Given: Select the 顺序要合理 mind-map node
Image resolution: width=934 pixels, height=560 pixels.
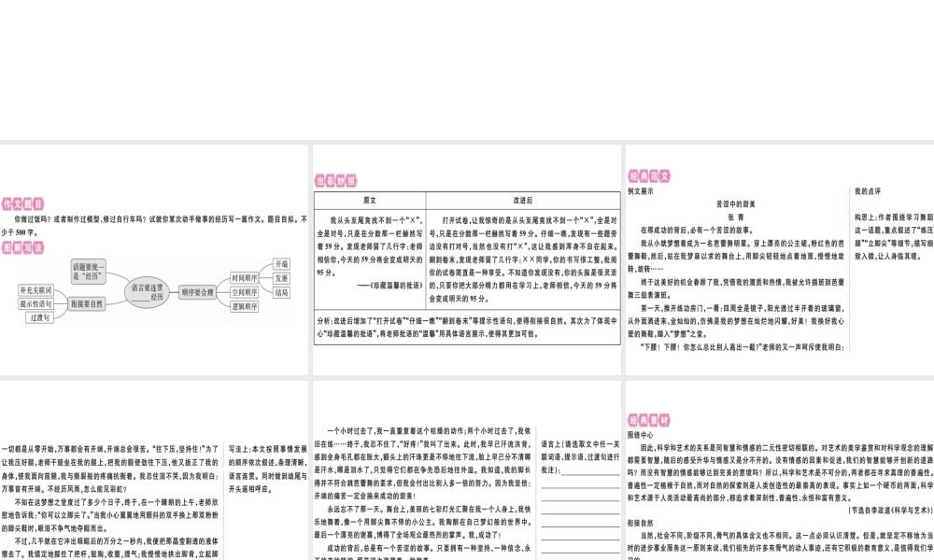Looking at the screenshot, I should click(197, 292).
